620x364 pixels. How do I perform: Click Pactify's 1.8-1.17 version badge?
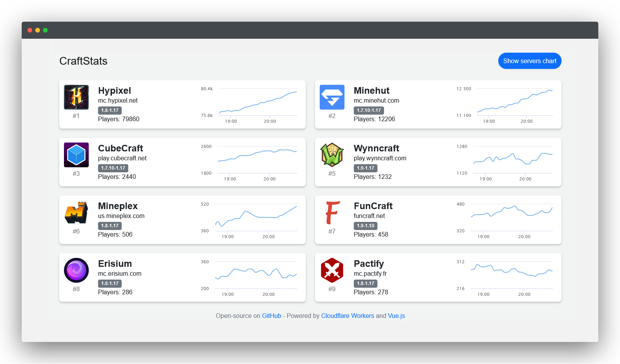(x=365, y=283)
